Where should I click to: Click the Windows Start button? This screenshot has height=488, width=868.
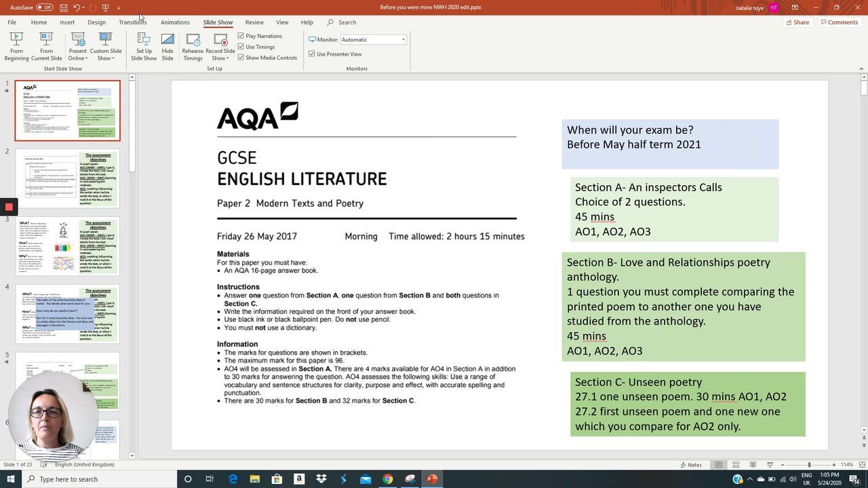[11, 479]
